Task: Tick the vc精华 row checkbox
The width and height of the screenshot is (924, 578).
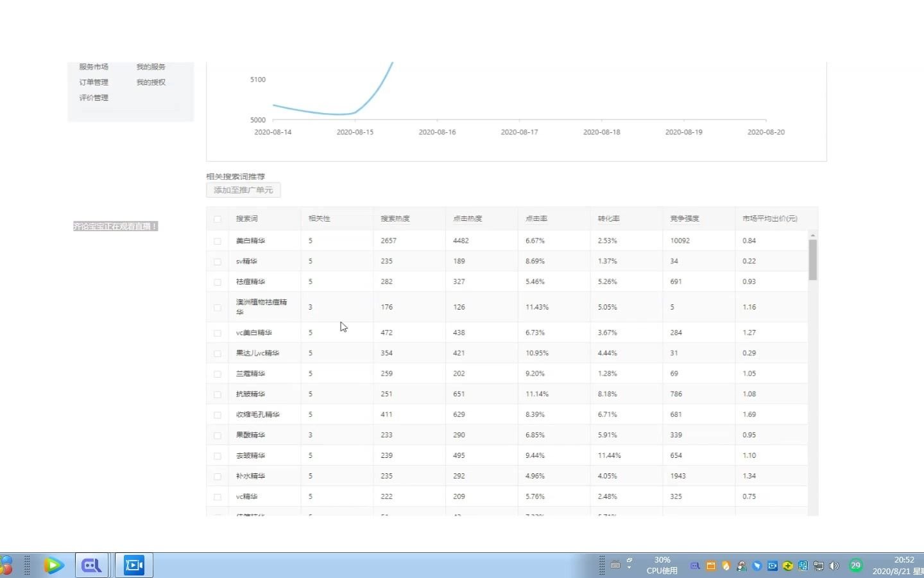Action: [x=218, y=498]
